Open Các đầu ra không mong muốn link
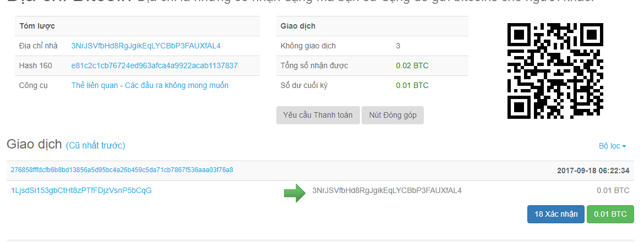The height and width of the screenshot is (242, 644). pos(177,85)
